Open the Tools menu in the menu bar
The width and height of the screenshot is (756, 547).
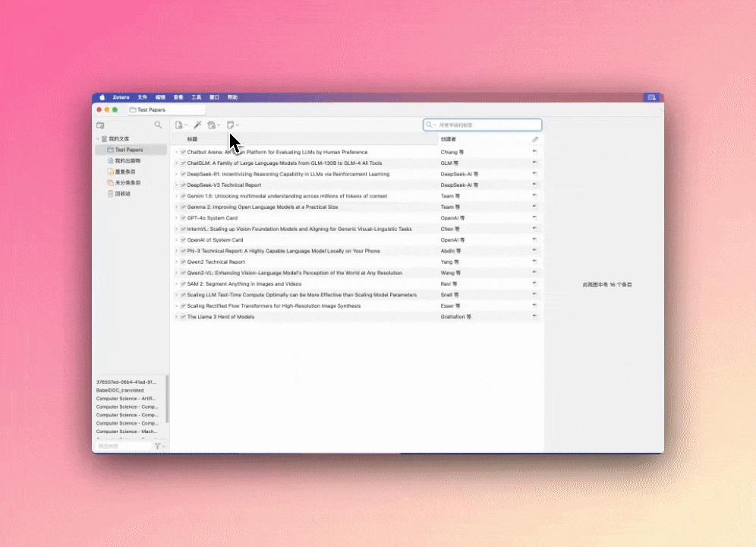point(197,96)
